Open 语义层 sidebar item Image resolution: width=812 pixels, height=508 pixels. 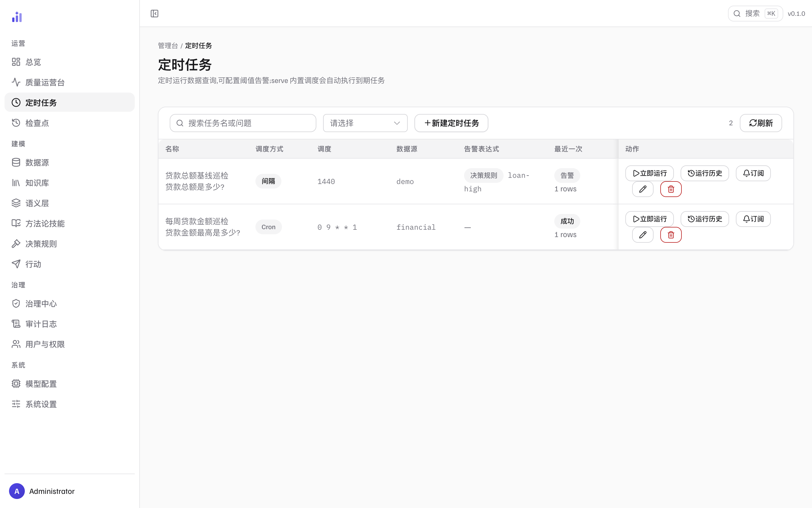[69, 203]
